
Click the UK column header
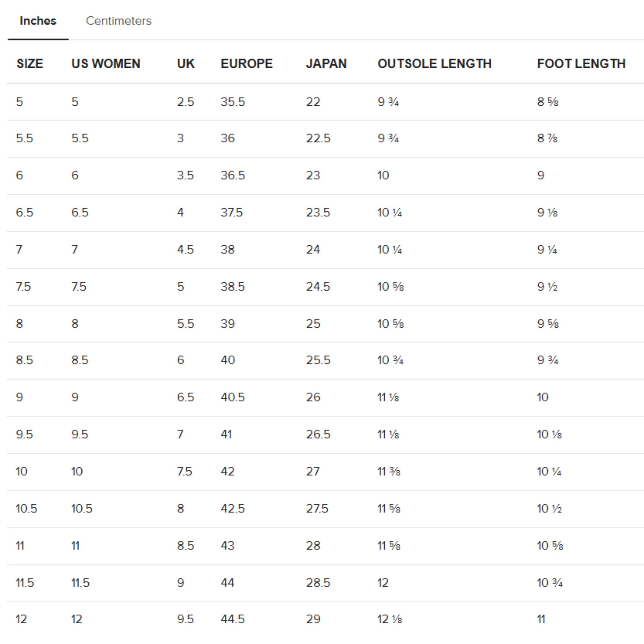point(186,64)
